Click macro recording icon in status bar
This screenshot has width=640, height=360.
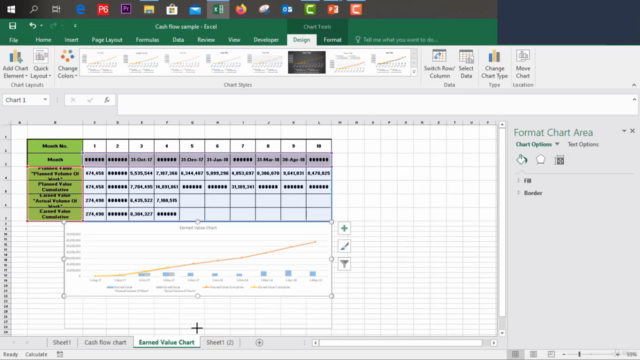[x=60, y=354]
